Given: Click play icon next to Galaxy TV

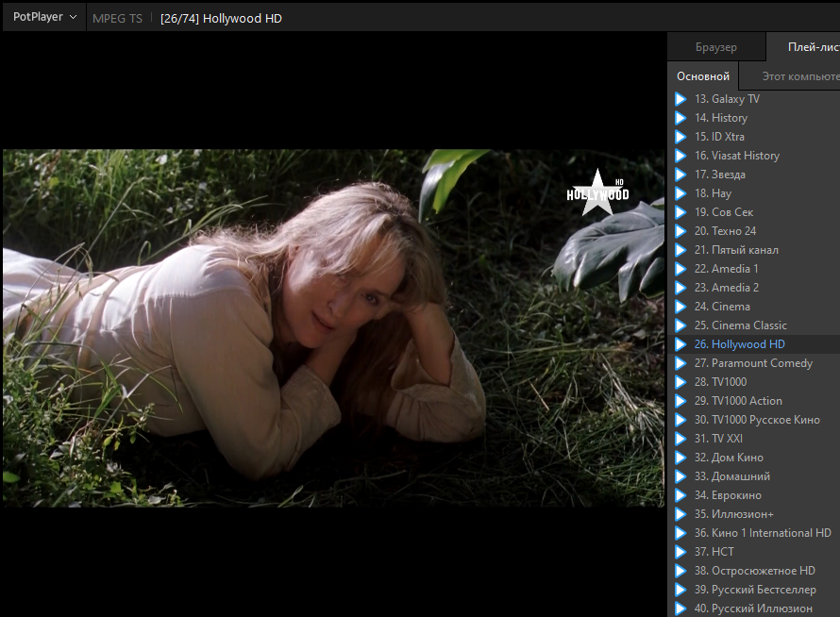Looking at the screenshot, I should [680, 99].
